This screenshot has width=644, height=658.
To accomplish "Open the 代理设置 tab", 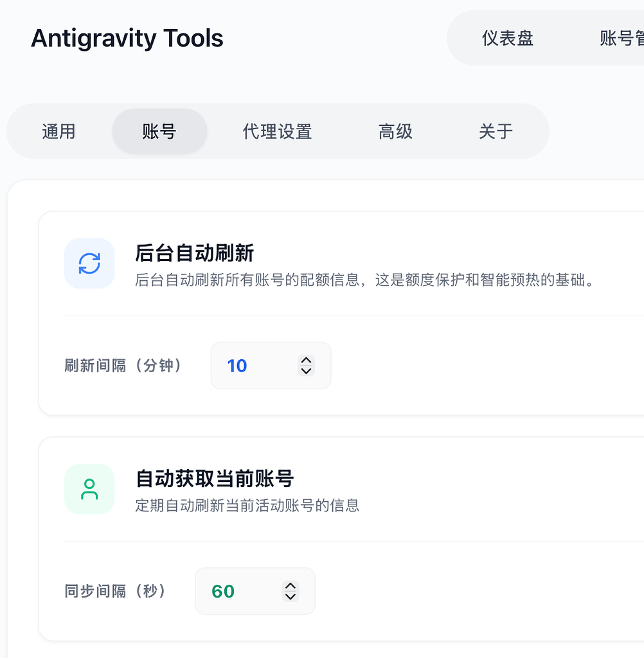I will pyautogui.click(x=277, y=131).
